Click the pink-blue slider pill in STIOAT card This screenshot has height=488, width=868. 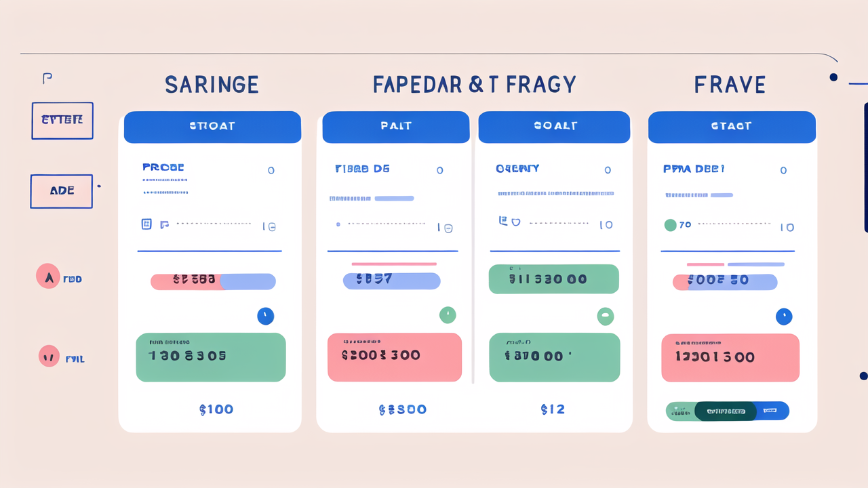tap(213, 281)
